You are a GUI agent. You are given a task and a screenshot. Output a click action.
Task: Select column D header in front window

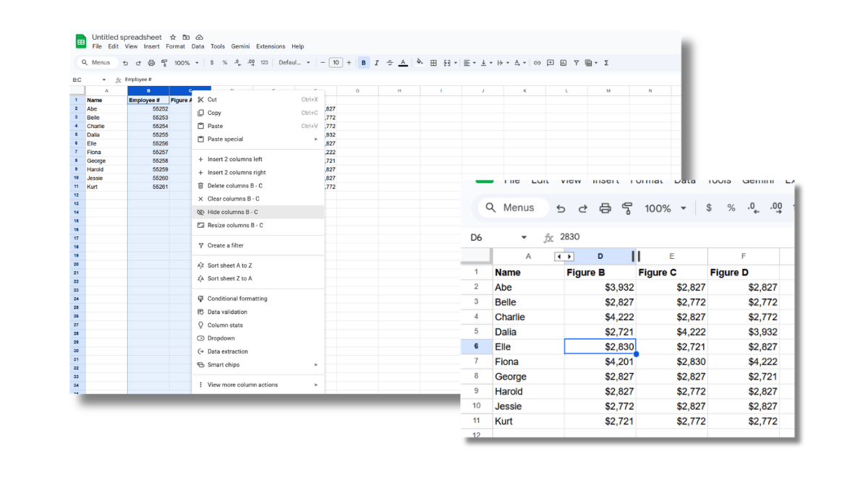[x=600, y=256]
